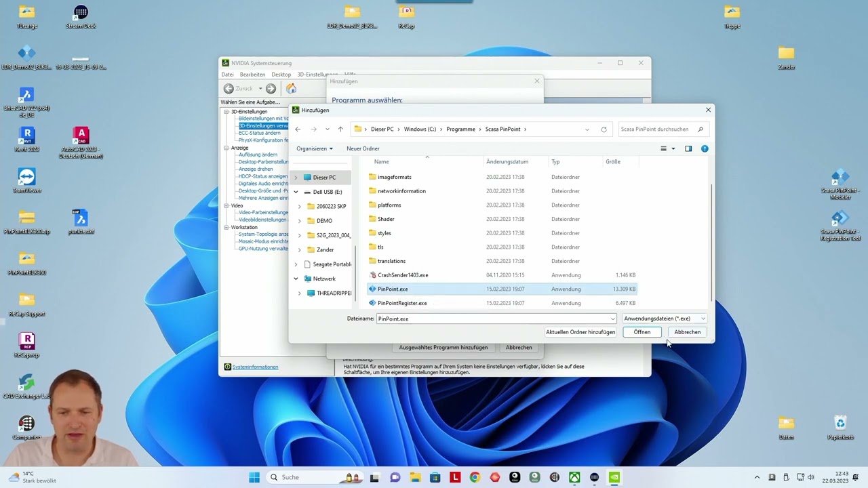The image size is (868, 488).
Task: Collapse the 3D-Einstellungen tree in NVIDIA
Action: click(226, 112)
